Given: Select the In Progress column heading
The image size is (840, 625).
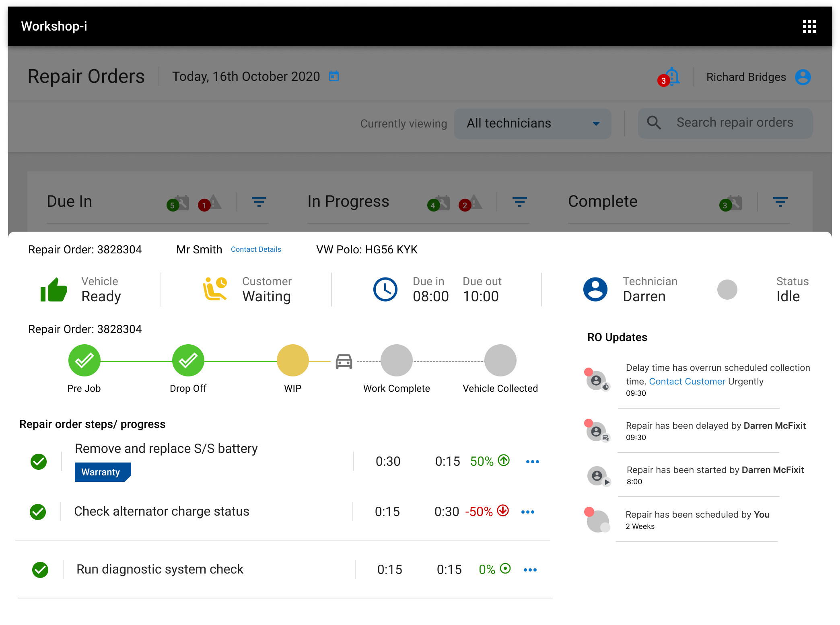Looking at the screenshot, I should pyautogui.click(x=348, y=201).
